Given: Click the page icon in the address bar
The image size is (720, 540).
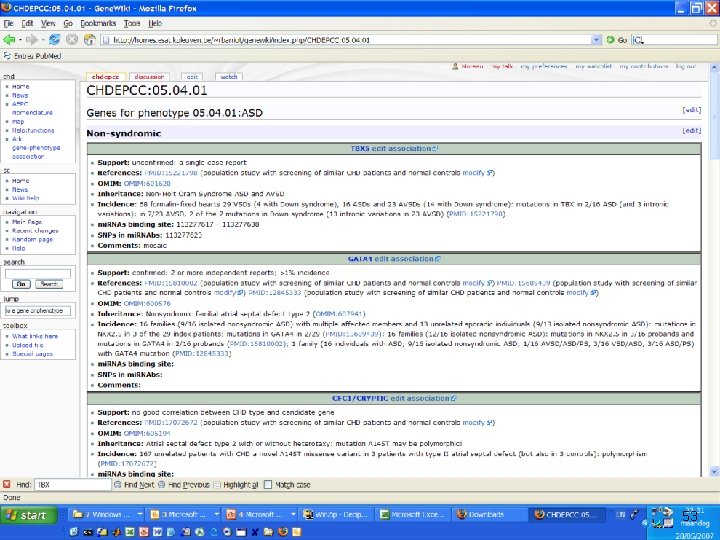Looking at the screenshot, I should (106, 40).
